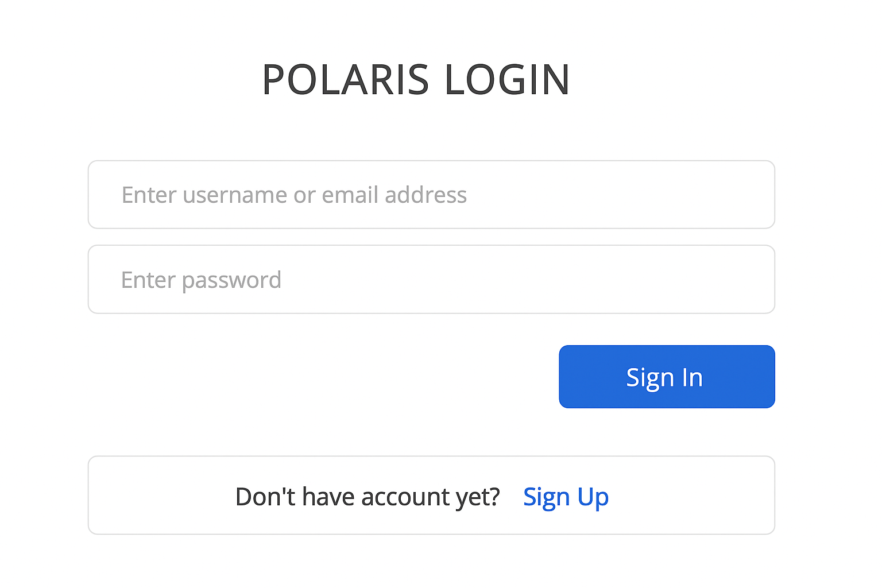Click the right end of the username field
This screenshot has height=588, width=882.
(746, 195)
